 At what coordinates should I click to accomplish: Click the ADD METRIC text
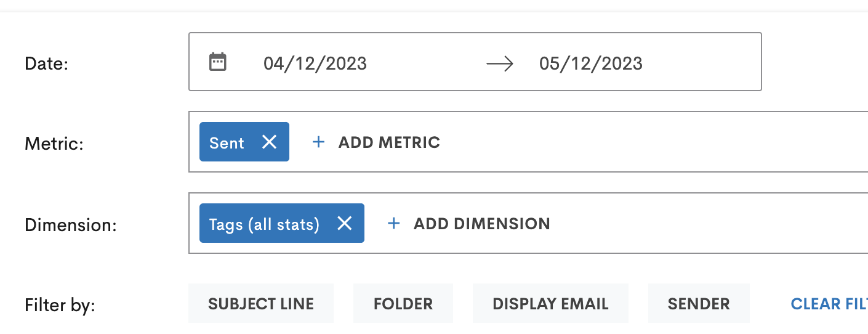[389, 142]
